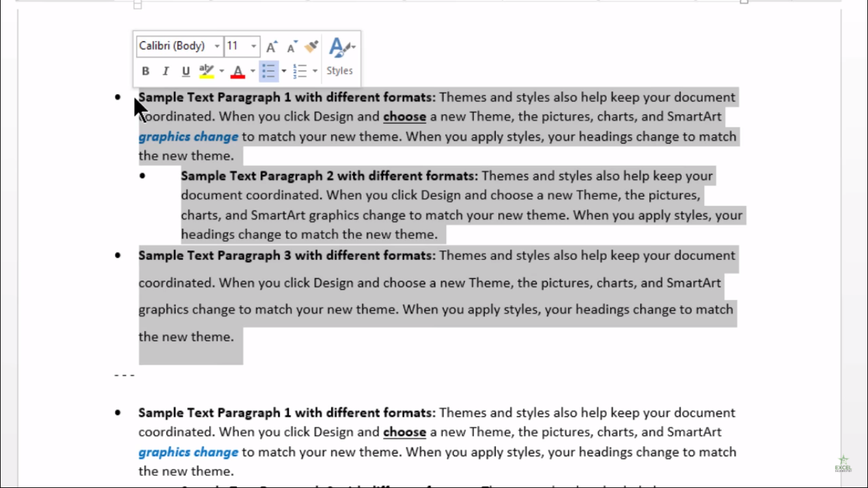Click the bullet of highlighted Paragraph 1
This screenshot has height=488, width=868.
point(118,97)
